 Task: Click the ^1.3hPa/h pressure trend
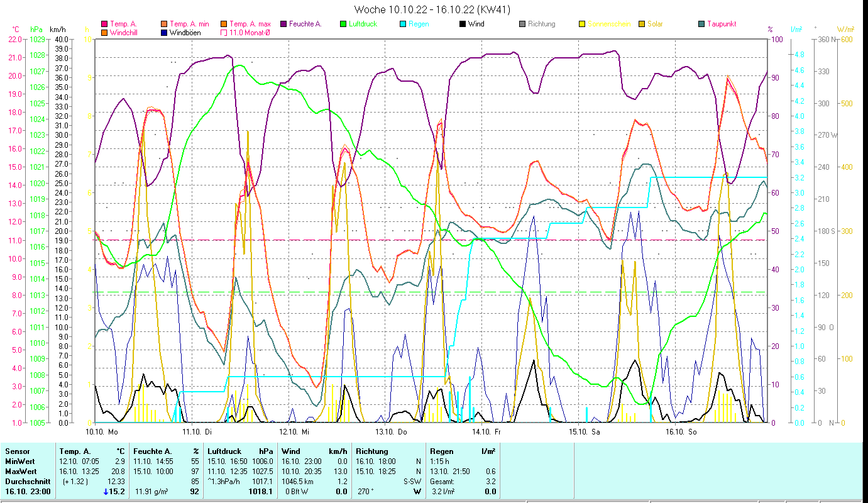[224, 482]
